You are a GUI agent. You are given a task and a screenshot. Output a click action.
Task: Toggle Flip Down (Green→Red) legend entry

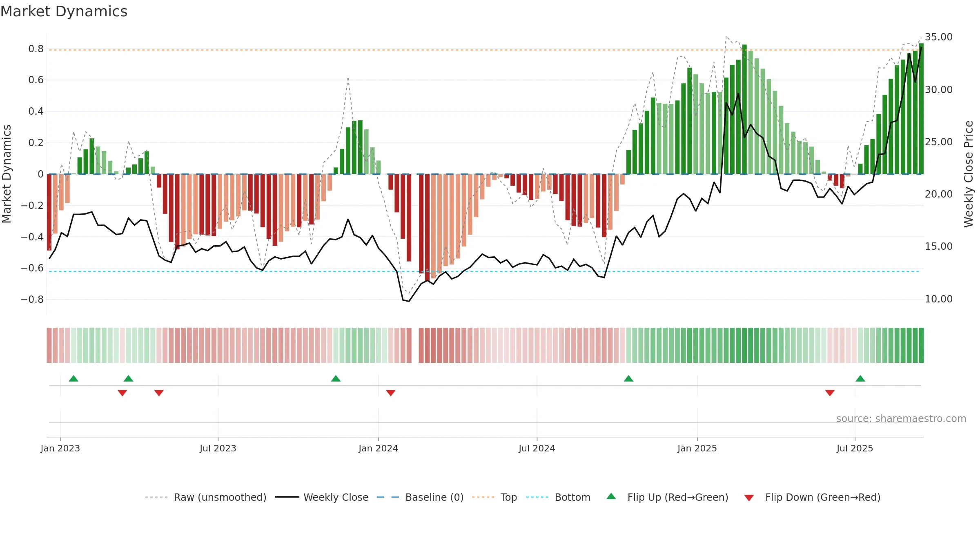[x=812, y=497]
